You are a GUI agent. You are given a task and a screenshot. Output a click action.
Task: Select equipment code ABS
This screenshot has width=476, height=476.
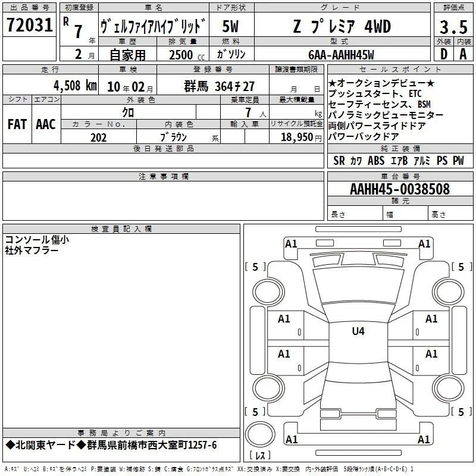[x=376, y=161]
